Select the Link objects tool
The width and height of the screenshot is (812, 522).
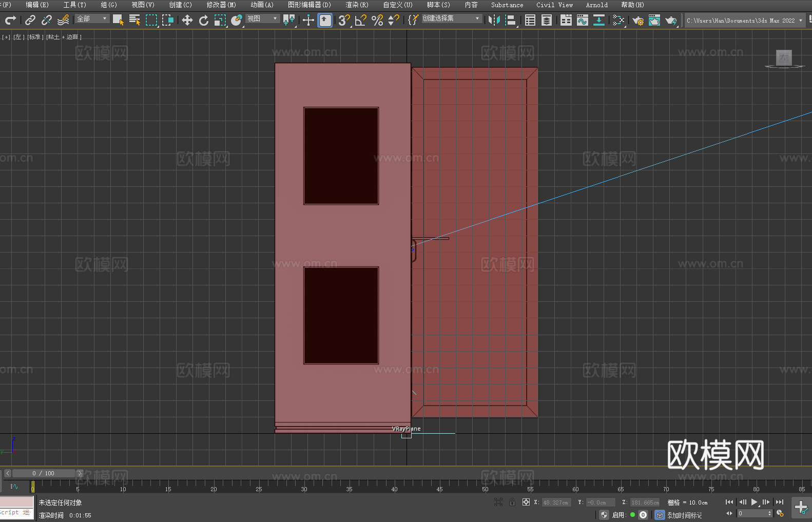(30, 20)
